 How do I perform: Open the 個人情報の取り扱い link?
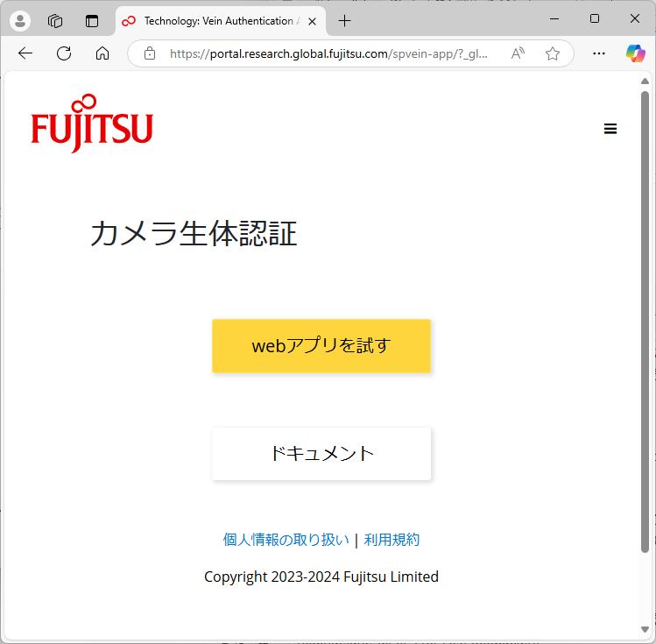(x=286, y=540)
